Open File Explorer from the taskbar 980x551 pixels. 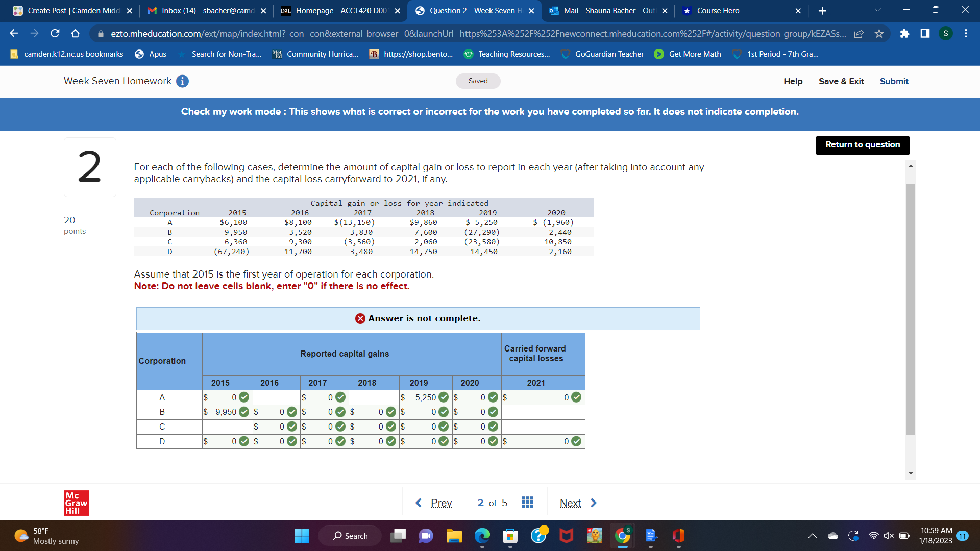454,536
